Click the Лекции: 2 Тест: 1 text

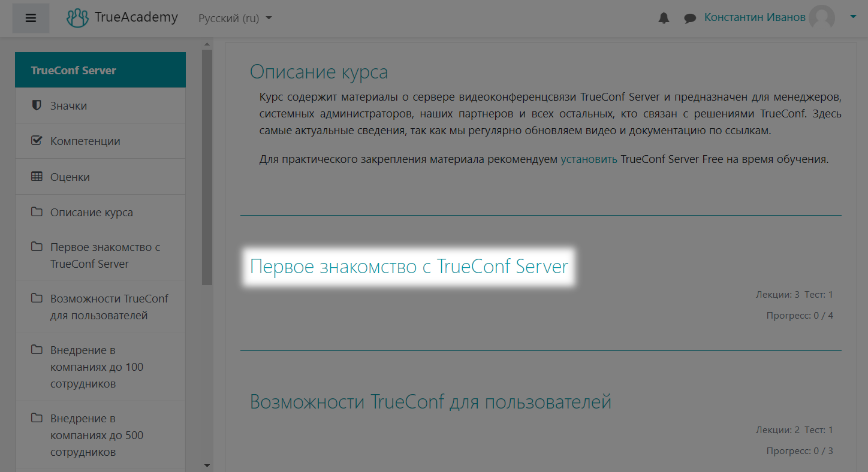(795, 430)
